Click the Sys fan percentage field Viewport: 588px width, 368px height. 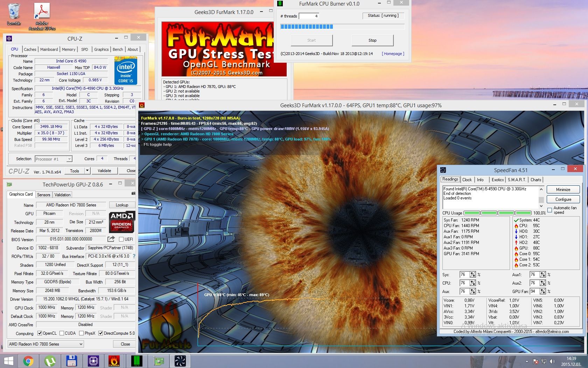tap(464, 274)
